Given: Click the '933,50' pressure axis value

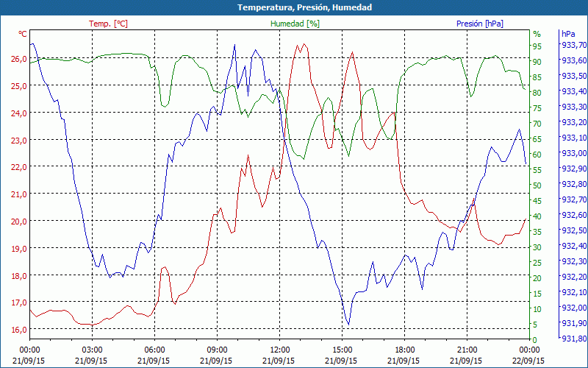Looking at the screenshot, I should [574, 76].
